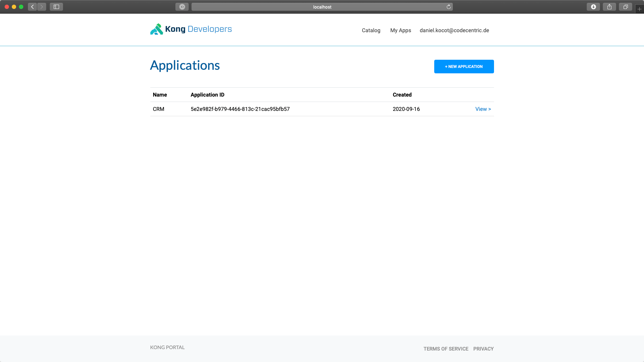Open daniel.kocot@codecentric.de account menu
The width and height of the screenshot is (644, 362).
454,30
